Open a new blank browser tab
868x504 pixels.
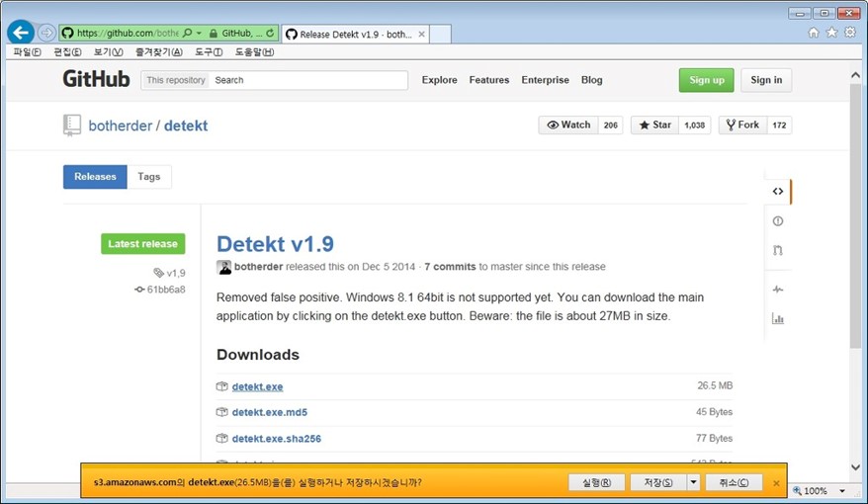click(x=440, y=35)
